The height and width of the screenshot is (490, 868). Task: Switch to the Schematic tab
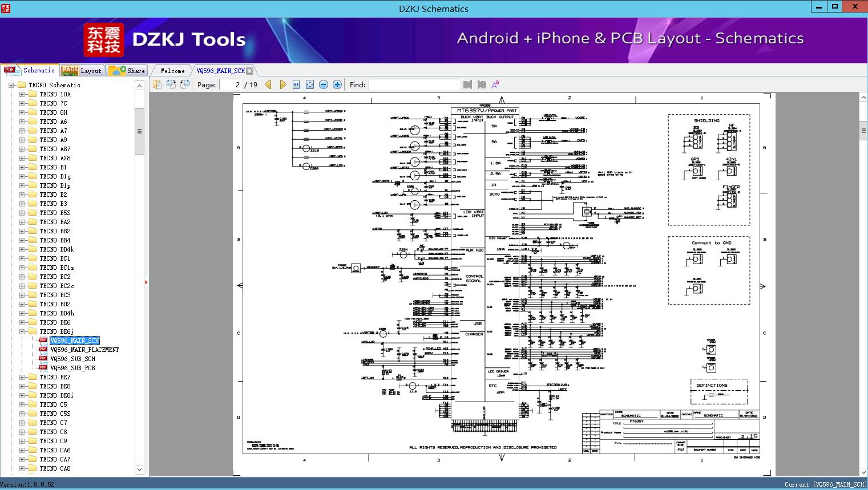pyautogui.click(x=30, y=70)
